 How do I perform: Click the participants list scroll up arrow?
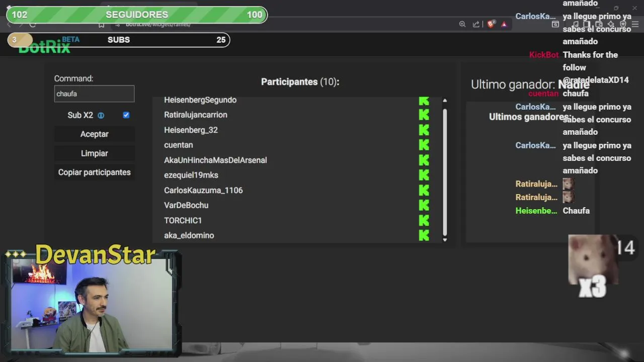tap(445, 101)
